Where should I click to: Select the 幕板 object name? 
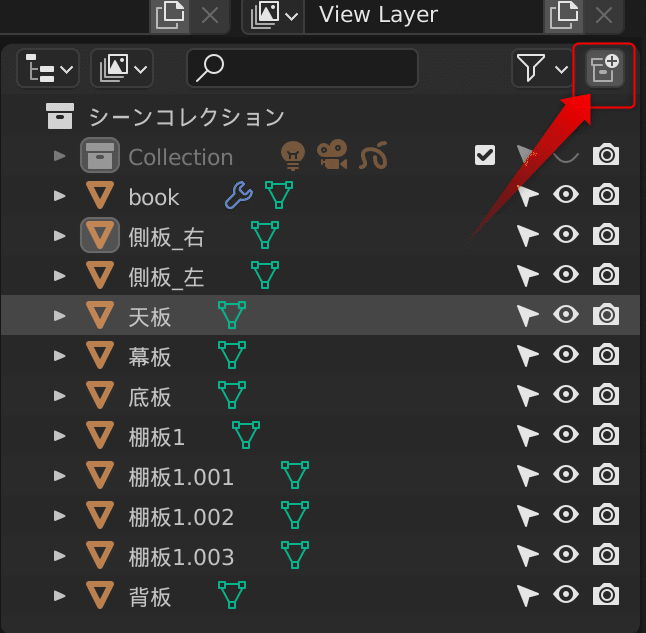point(150,357)
